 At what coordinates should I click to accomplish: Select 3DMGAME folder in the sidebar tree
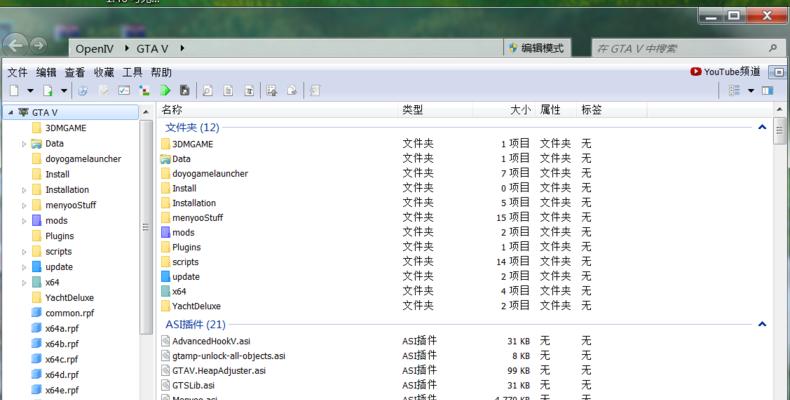click(x=59, y=128)
